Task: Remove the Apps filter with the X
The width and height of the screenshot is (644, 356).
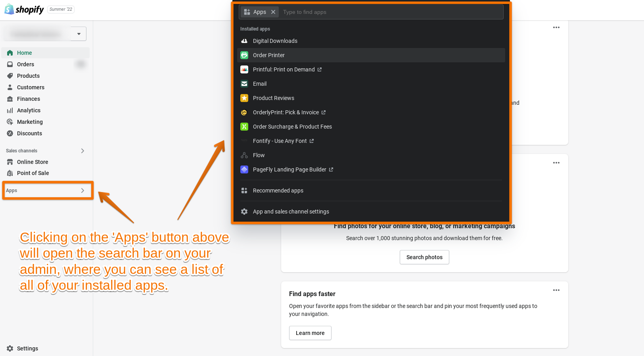Action: tap(273, 12)
